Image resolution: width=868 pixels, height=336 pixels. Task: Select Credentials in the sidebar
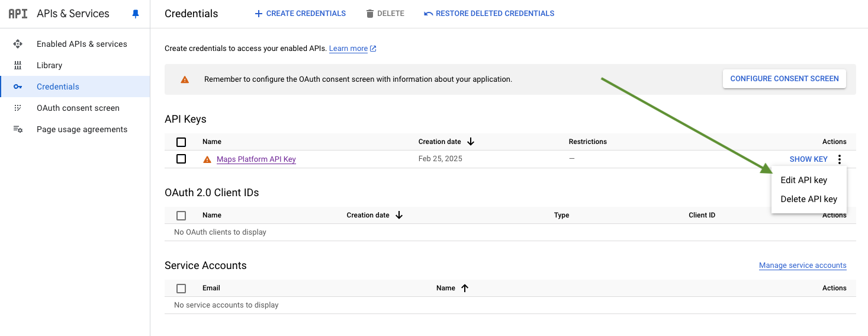pos(75,87)
